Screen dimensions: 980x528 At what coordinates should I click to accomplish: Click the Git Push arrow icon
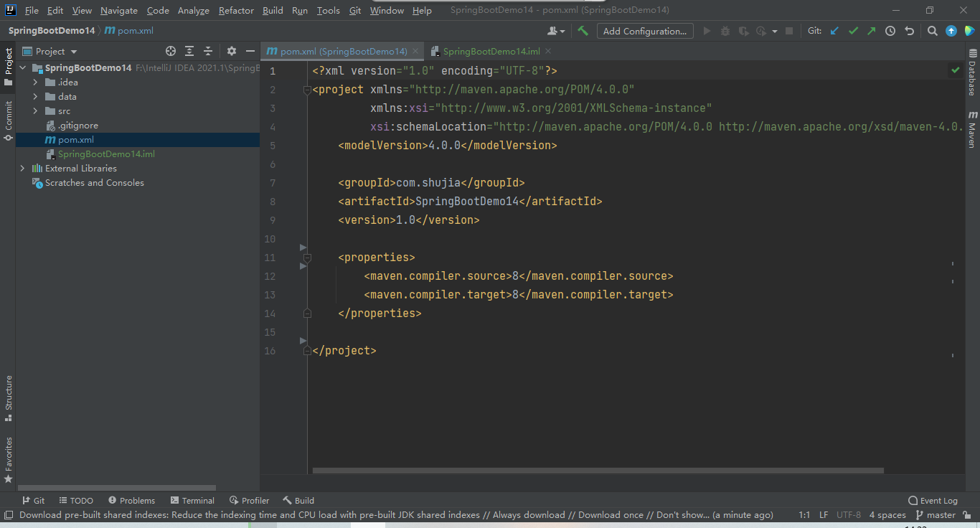coord(872,31)
